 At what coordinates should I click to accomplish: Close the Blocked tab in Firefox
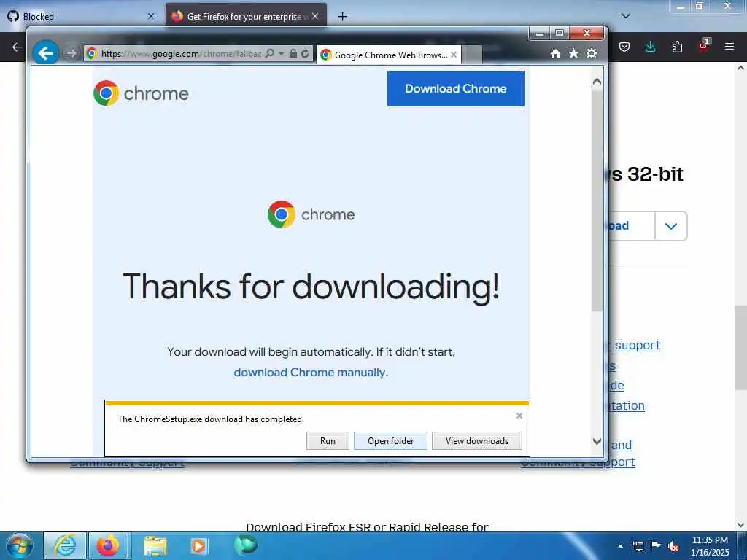coord(151,16)
